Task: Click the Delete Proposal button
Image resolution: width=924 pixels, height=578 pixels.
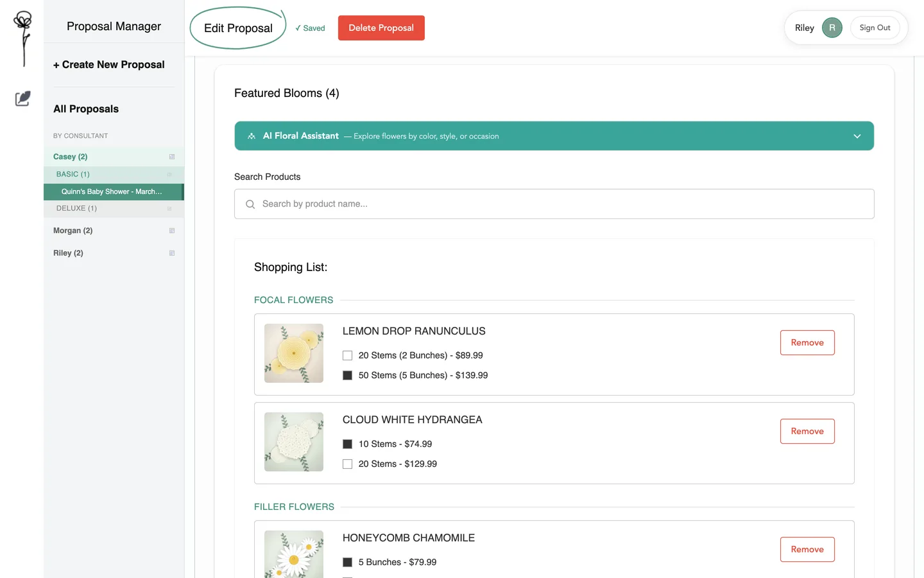Action: pos(381,28)
